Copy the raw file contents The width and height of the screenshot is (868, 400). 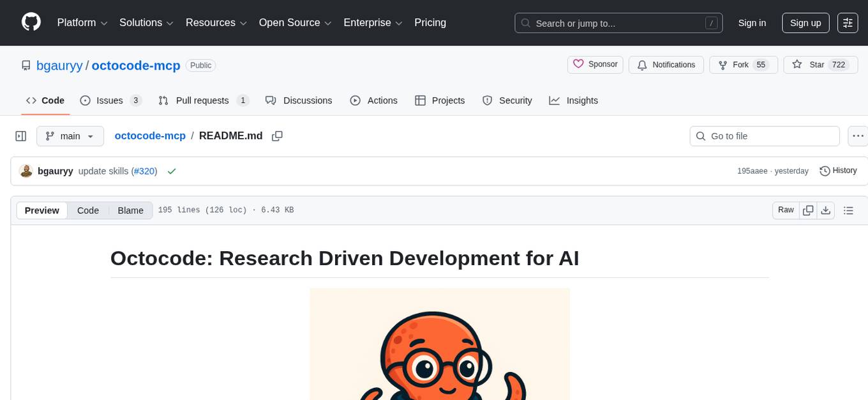tap(807, 210)
